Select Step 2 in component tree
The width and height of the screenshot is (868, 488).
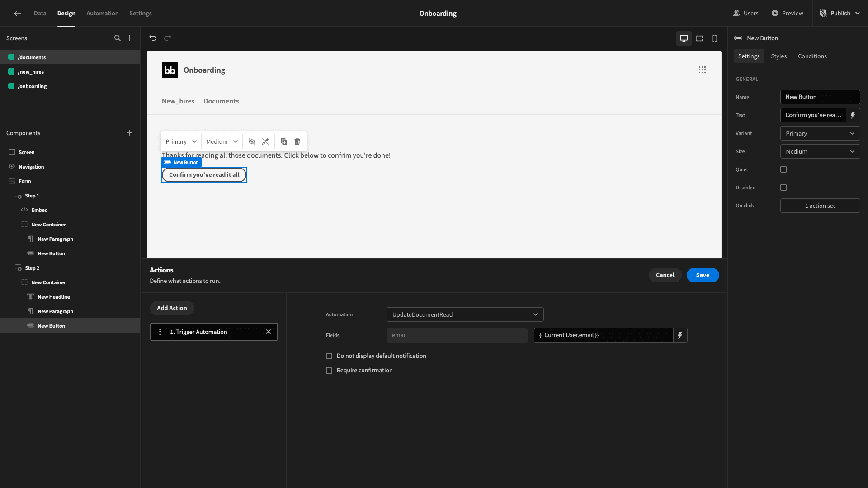(x=70, y=268)
